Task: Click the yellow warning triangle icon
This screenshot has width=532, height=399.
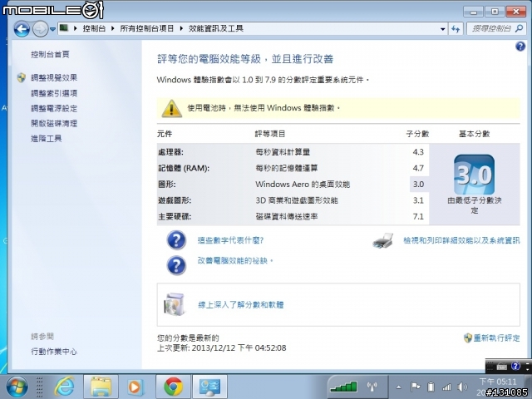Action: (172, 108)
